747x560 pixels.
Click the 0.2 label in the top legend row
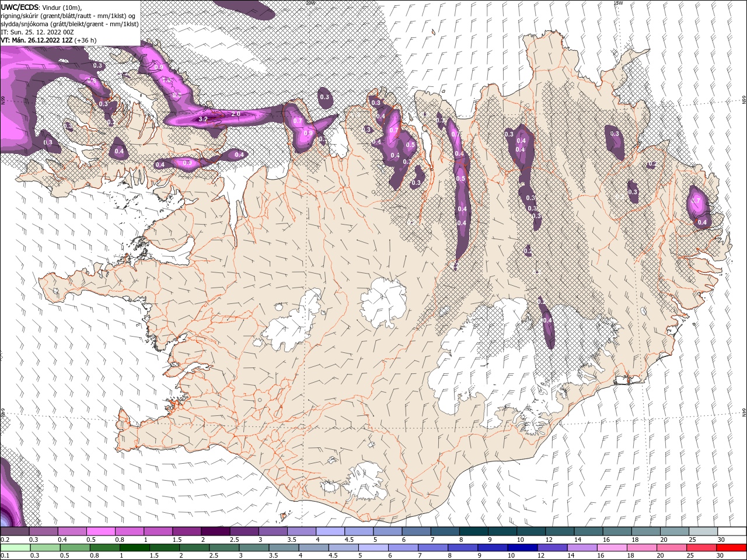5,540
